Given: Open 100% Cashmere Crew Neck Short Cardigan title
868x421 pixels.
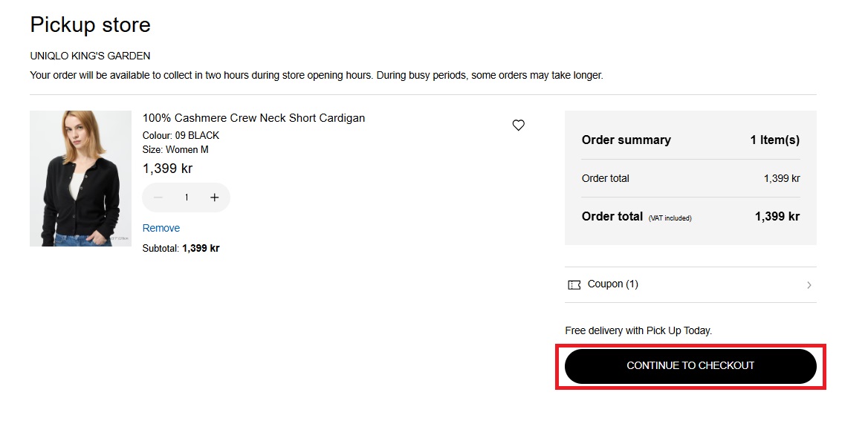Looking at the screenshot, I should tap(253, 118).
